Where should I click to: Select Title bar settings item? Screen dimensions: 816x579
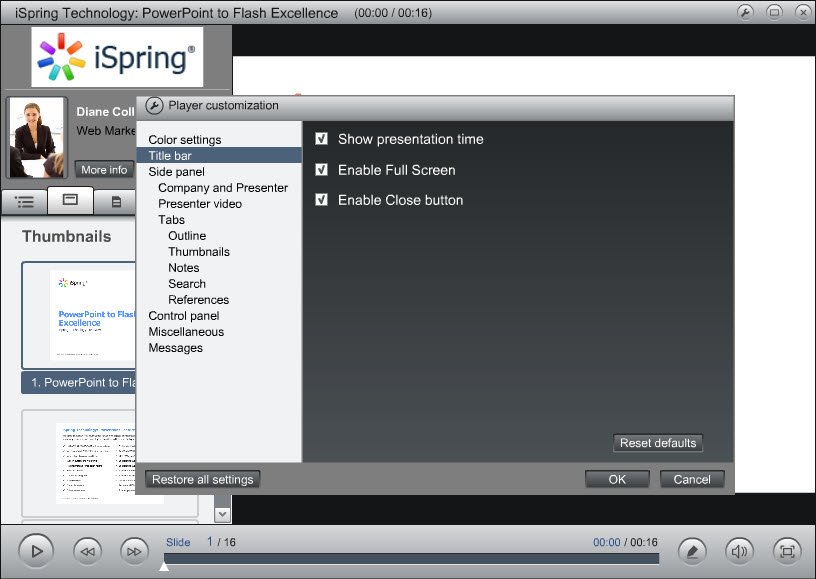pyautogui.click(x=219, y=156)
